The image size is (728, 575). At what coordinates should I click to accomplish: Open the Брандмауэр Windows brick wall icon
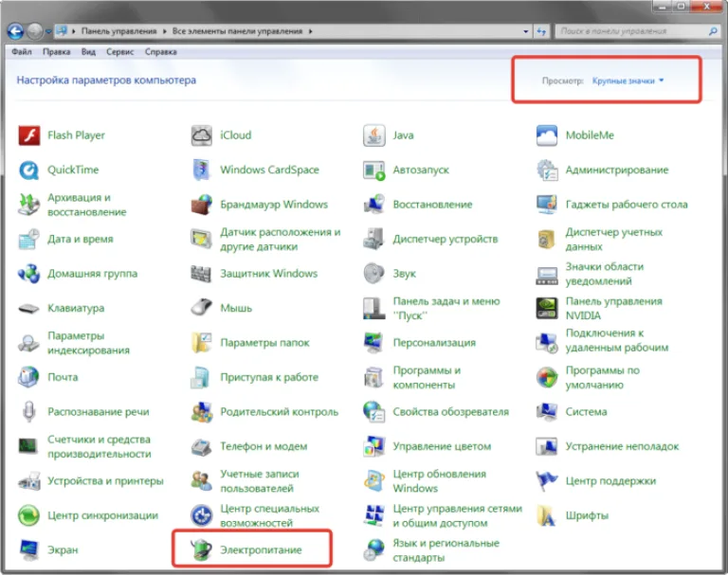(202, 205)
